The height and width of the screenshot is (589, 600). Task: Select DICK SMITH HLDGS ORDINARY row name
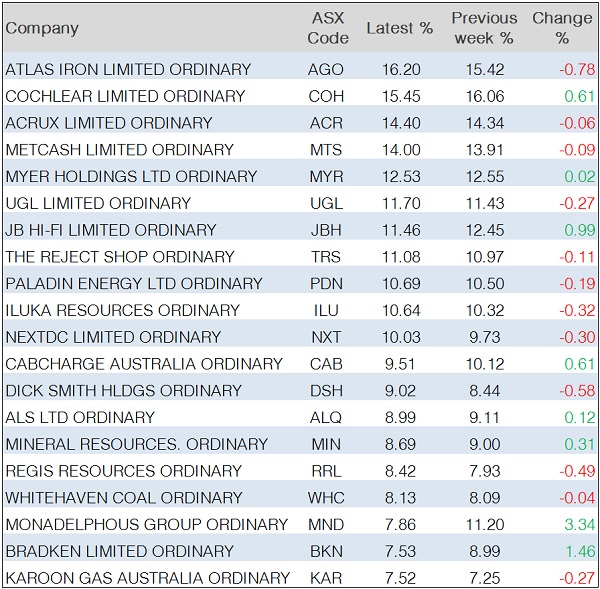pos(123,391)
